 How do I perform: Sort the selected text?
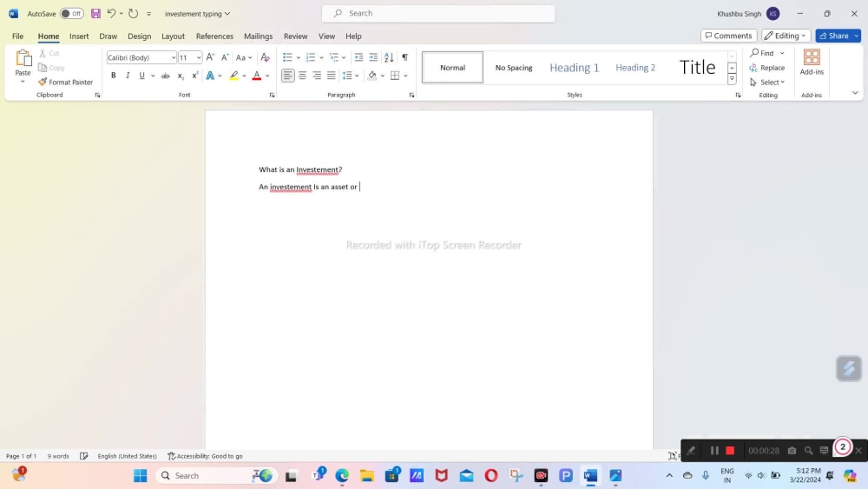pyautogui.click(x=389, y=57)
